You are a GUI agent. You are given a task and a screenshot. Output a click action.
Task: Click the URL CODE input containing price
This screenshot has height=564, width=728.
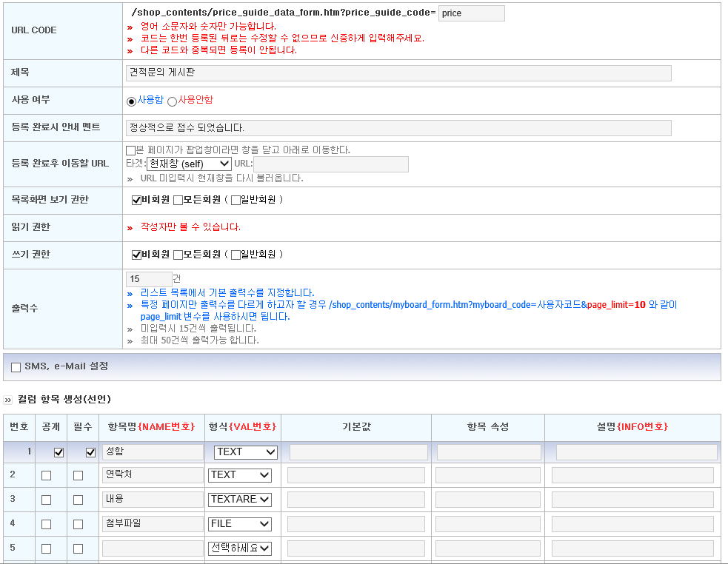(x=471, y=13)
